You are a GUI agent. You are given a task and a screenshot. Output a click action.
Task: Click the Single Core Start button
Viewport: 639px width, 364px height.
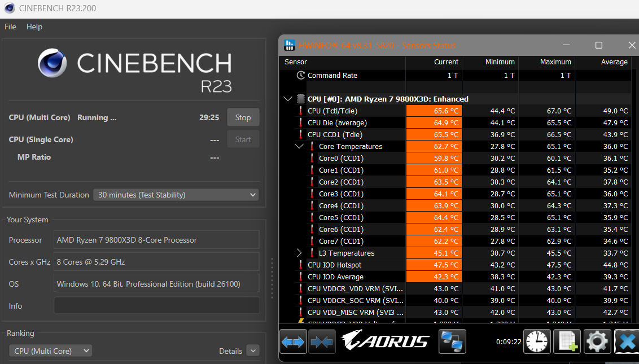click(x=243, y=139)
